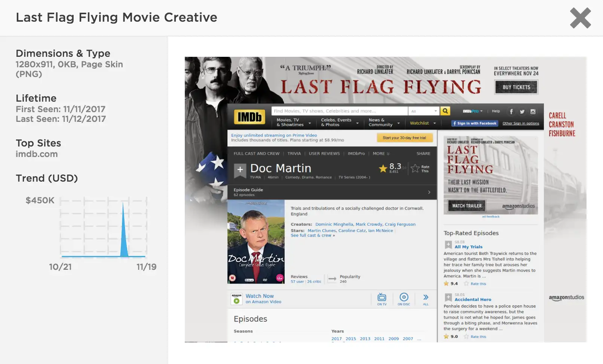
Task: Open the 26 critic reviews link
Action: click(314, 281)
